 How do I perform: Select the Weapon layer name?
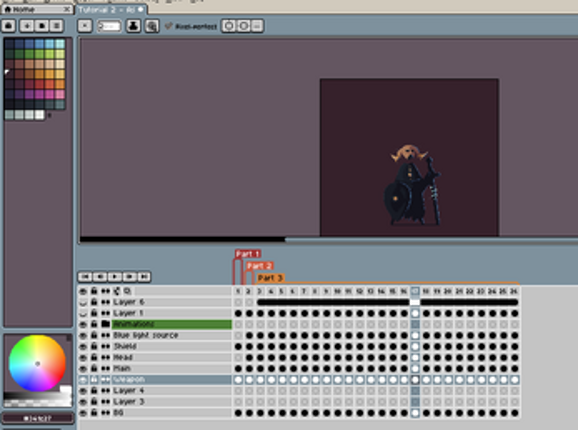(129, 380)
